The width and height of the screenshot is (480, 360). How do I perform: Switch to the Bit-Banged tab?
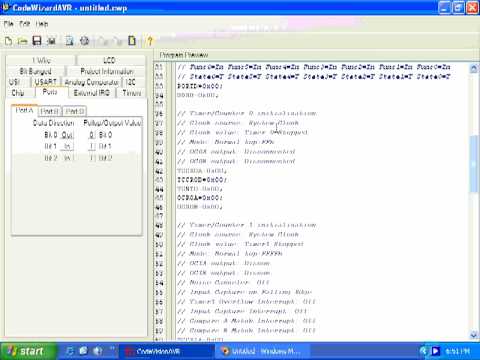click(35, 71)
